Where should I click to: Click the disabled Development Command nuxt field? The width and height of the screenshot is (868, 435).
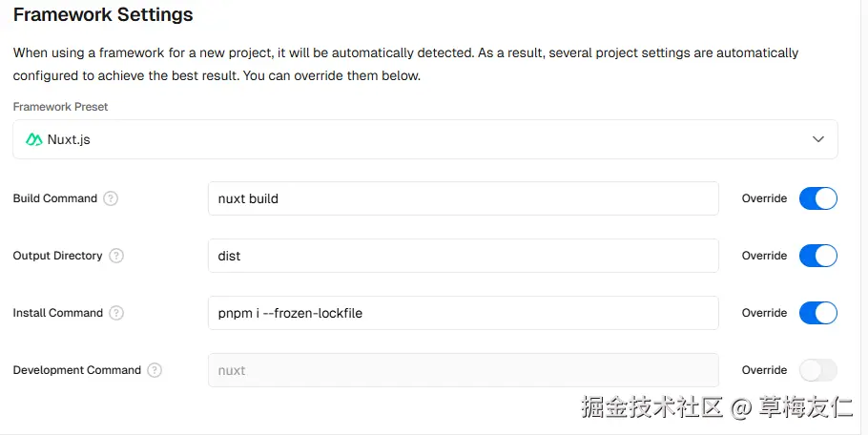click(463, 370)
